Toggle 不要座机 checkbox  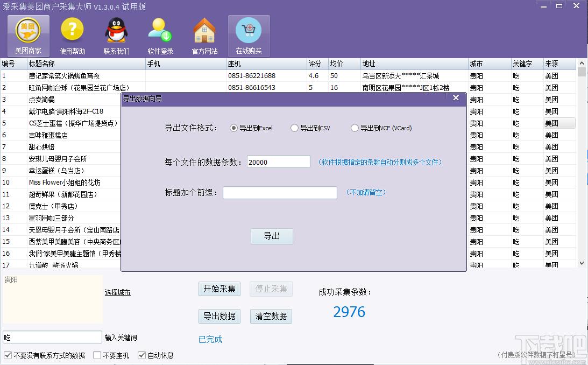click(97, 355)
